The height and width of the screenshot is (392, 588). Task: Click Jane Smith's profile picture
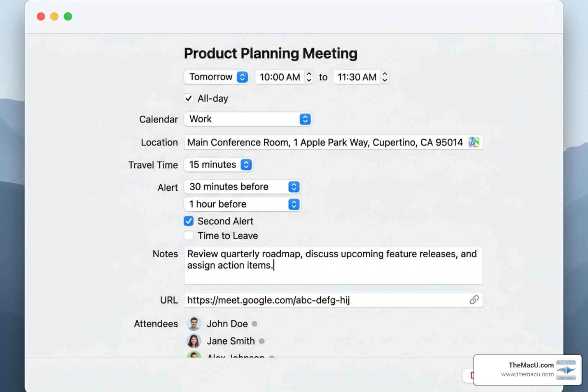pyautogui.click(x=194, y=341)
